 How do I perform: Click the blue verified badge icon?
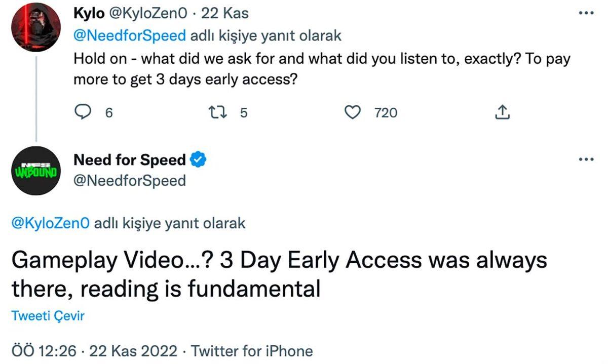pos(198,160)
